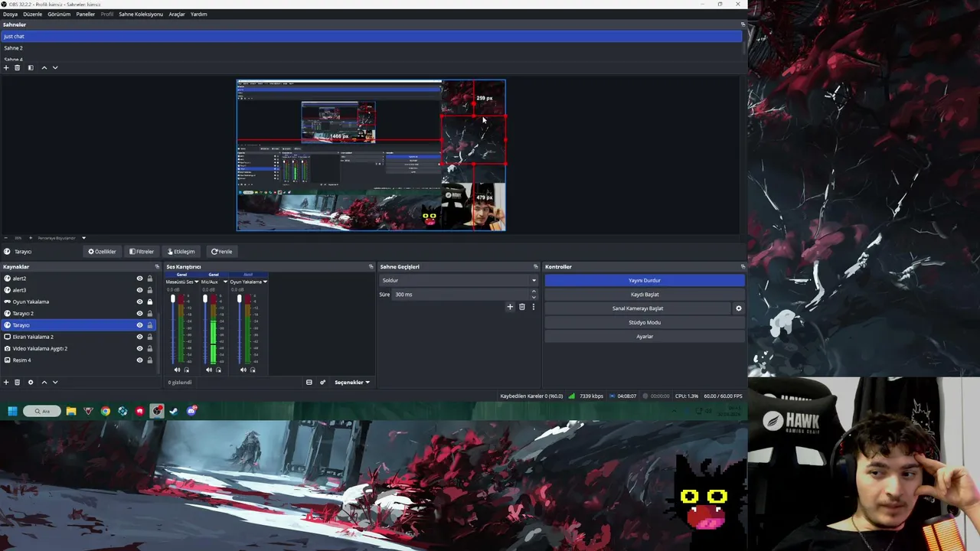This screenshot has width=980, height=551.
Task: Open advanced audio properties gears icon
Action: click(x=322, y=382)
